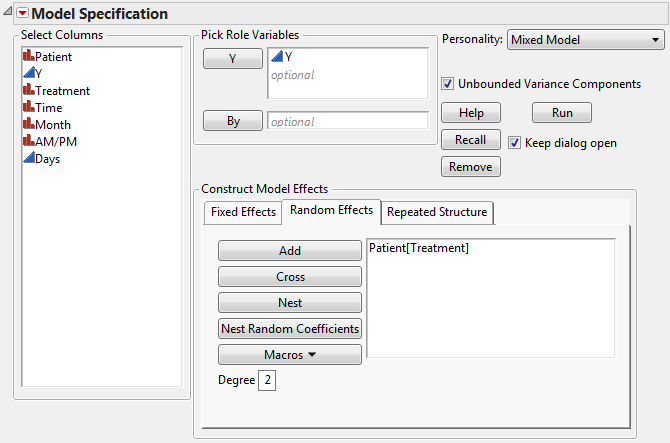Click the continuous icon in Y role box

click(x=277, y=58)
